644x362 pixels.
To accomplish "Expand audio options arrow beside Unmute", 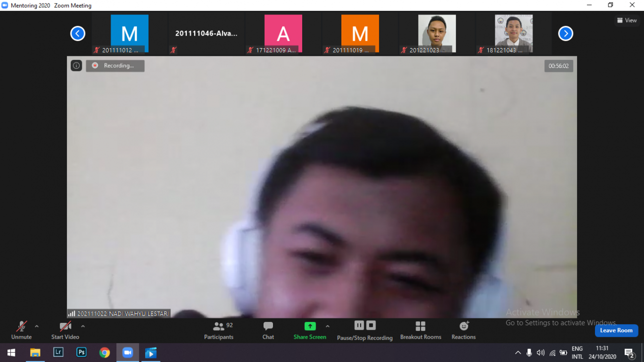I will [37, 326].
